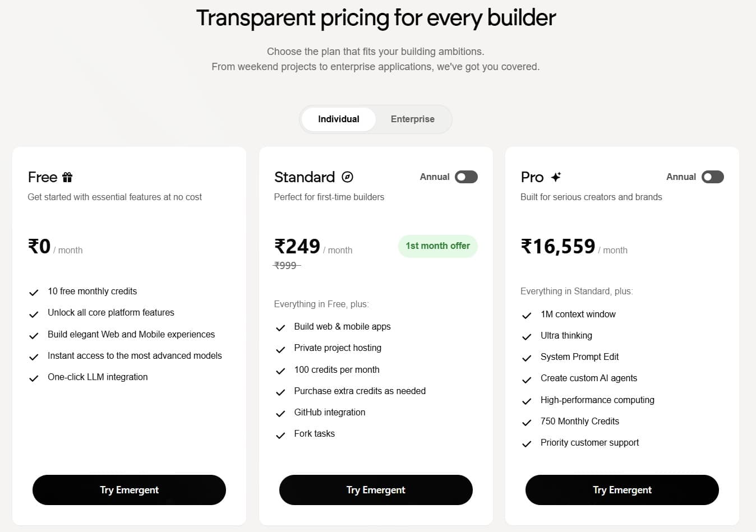Select the crossed-out ₹999 original price
The height and width of the screenshot is (532, 756).
tap(286, 265)
